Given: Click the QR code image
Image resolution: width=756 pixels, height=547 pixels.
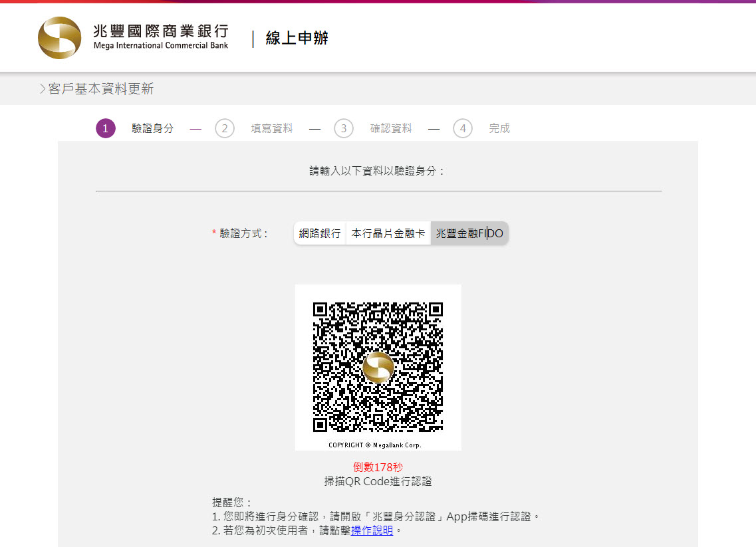Looking at the screenshot, I should click(x=378, y=368).
